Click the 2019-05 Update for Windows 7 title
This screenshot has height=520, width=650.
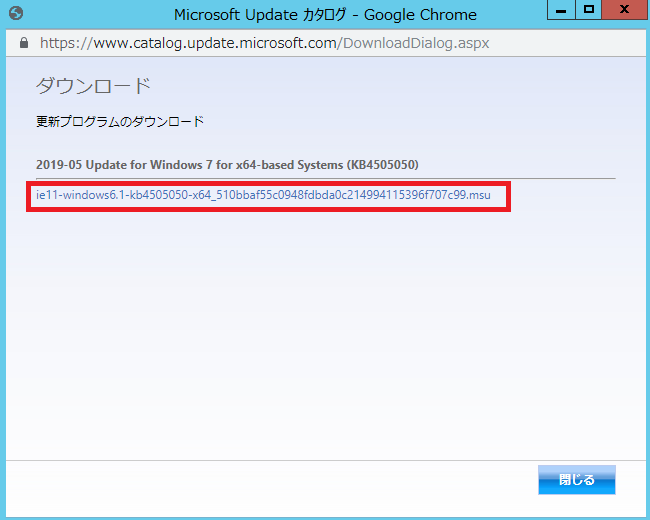[x=227, y=165]
